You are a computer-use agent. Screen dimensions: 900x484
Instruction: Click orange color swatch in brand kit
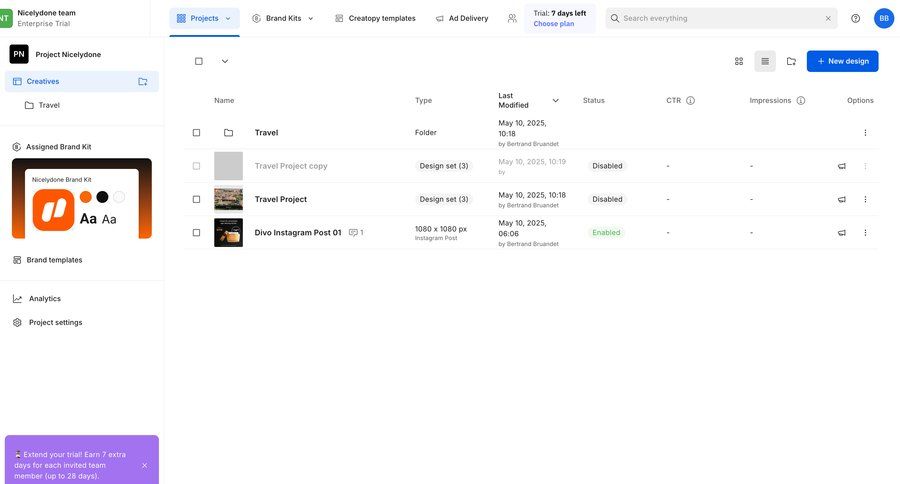86,197
